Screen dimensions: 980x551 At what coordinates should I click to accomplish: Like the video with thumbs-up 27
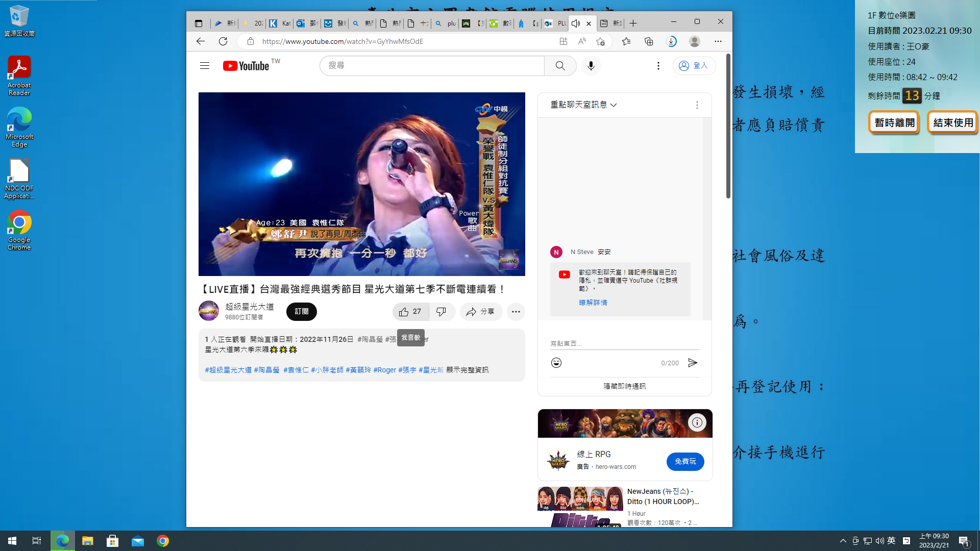coord(410,312)
